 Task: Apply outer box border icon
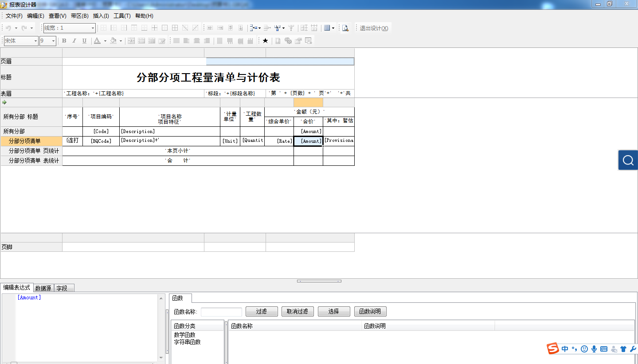click(164, 28)
